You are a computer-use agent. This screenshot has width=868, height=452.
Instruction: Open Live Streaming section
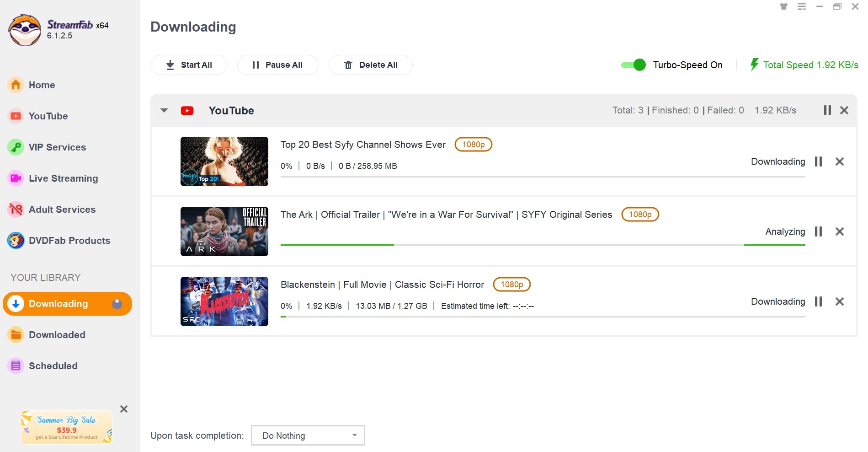pyautogui.click(x=64, y=178)
